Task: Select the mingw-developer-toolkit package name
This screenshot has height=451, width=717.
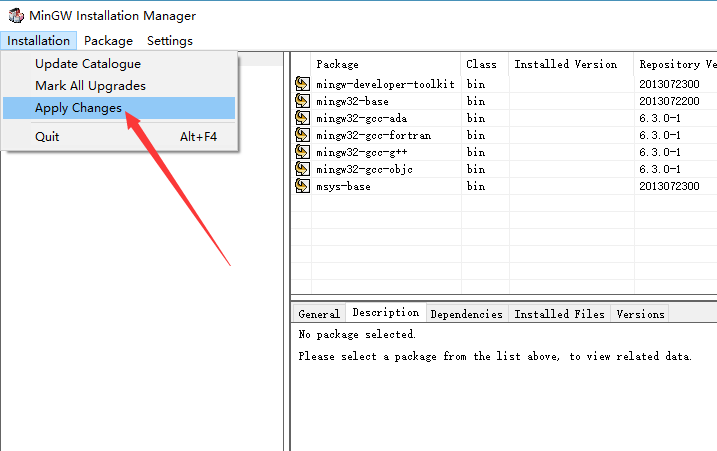Action: (385, 84)
